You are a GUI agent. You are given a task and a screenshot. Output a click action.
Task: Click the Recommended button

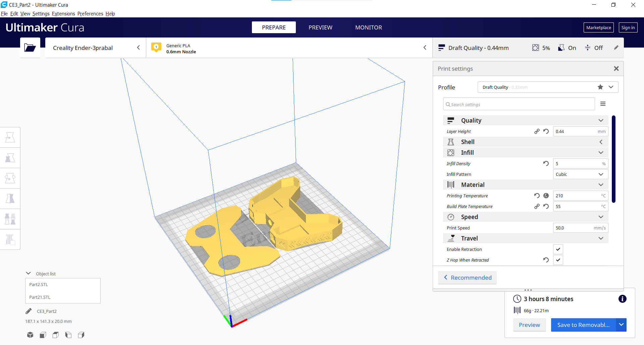[467, 277]
